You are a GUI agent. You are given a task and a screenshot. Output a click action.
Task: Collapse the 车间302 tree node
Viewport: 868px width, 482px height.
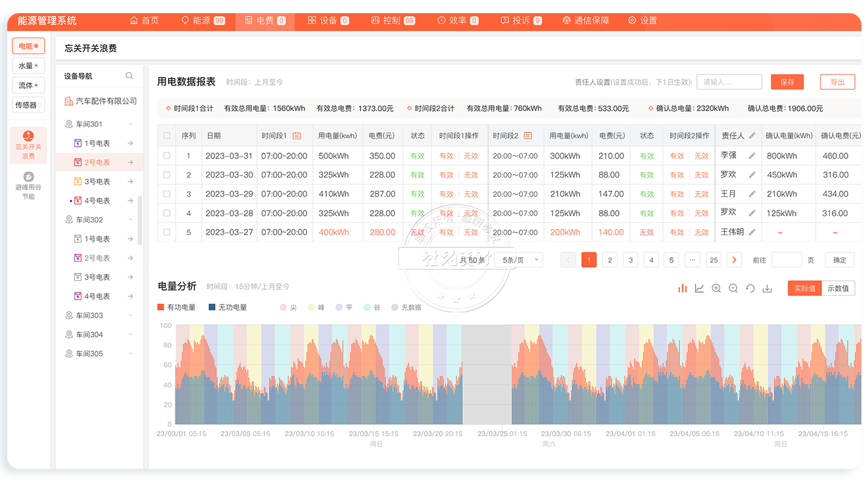(130, 220)
